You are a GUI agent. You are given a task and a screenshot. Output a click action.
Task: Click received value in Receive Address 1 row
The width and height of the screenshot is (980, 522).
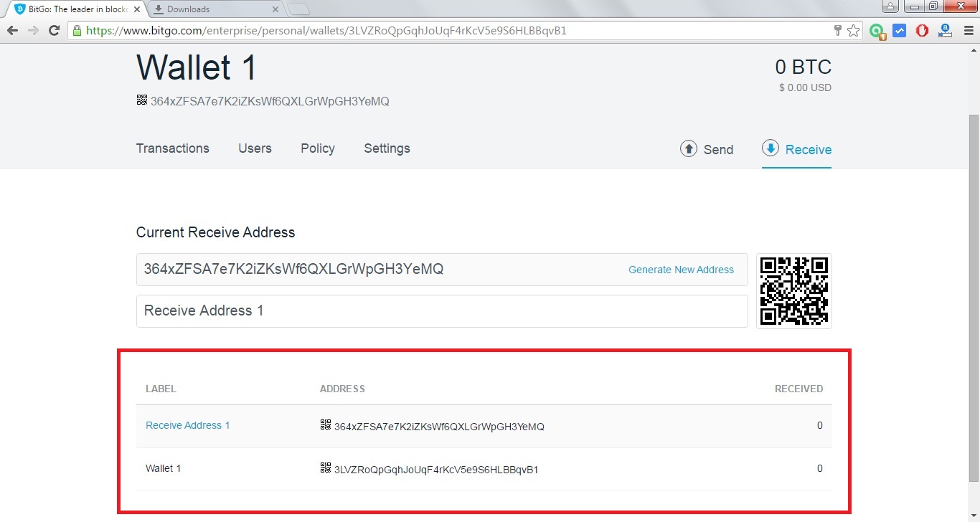tap(820, 425)
